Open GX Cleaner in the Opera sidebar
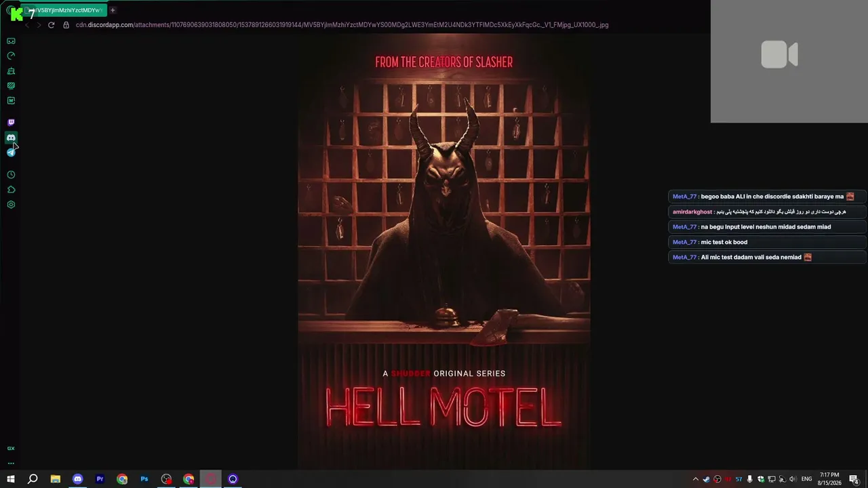The width and height of the screenshot is (868, 488). tap(11, 70)
